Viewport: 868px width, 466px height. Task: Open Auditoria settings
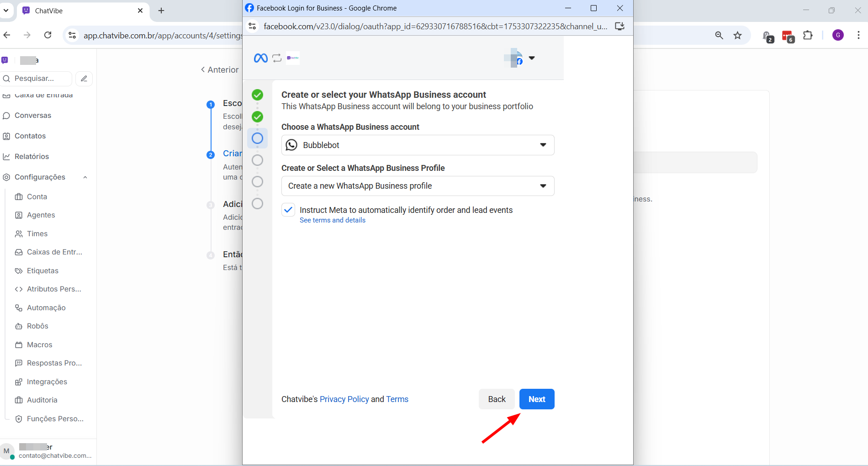(42, 400)
